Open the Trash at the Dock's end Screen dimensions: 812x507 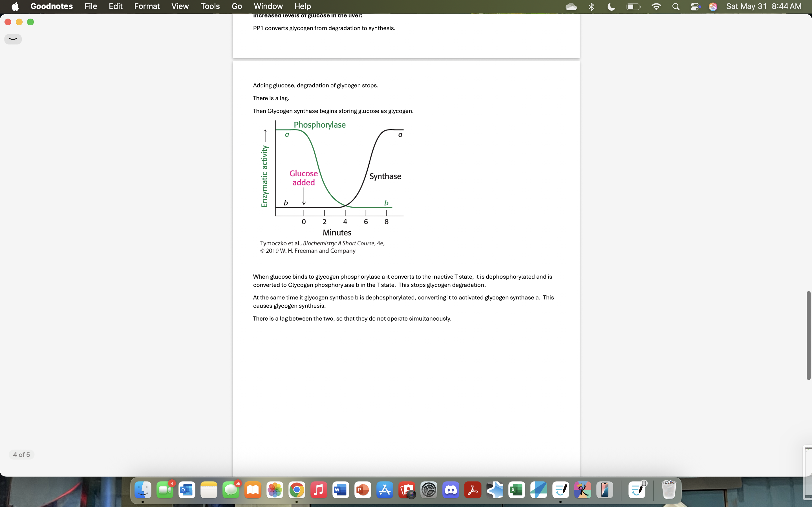pos(670,490)
